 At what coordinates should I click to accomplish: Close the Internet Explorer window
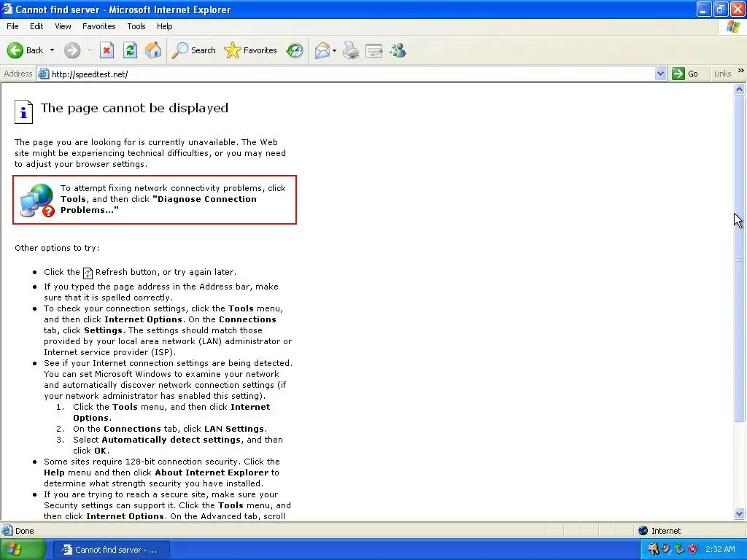738,9
